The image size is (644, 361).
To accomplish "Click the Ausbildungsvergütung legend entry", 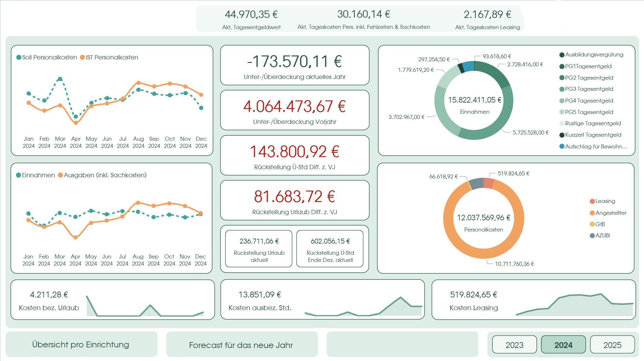I will point(594,55).
